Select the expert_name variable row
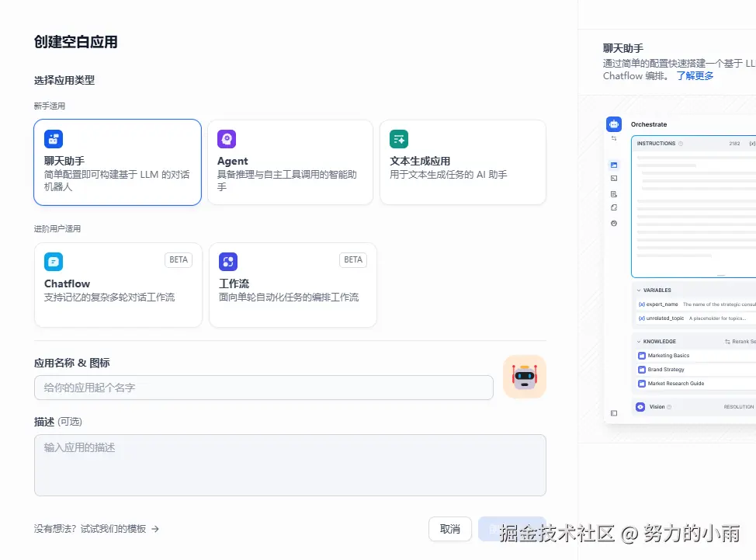This screenshot has height=560, width=756. pos(696,304)
